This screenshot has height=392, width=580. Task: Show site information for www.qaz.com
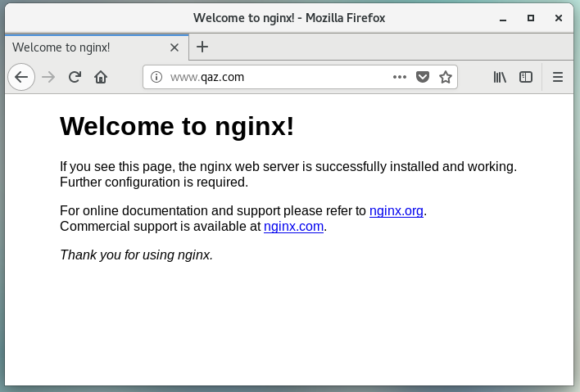tap(156, 77)
